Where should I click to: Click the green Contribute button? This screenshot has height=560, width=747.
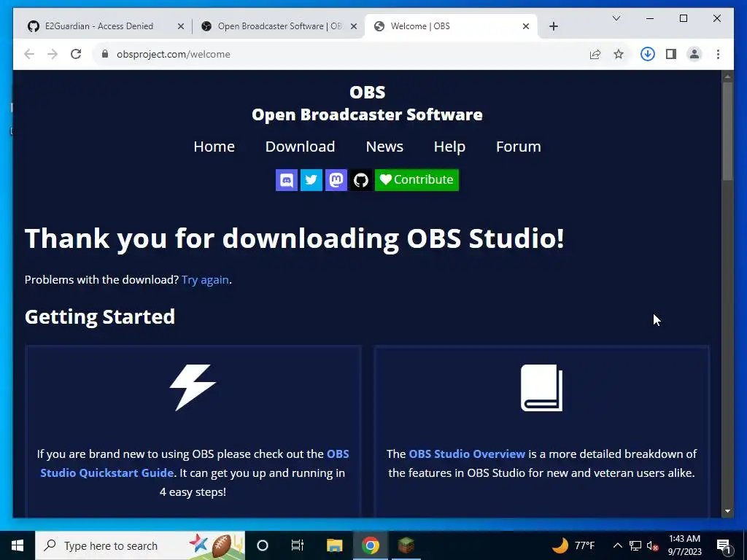point(417,180)
